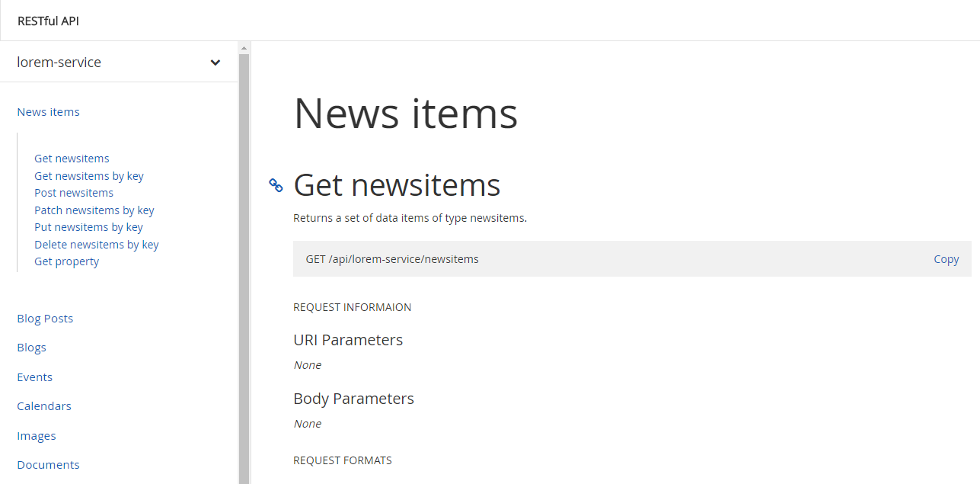
Task: Select Get newsitems in the sidebar
Action: coord(72,158)
